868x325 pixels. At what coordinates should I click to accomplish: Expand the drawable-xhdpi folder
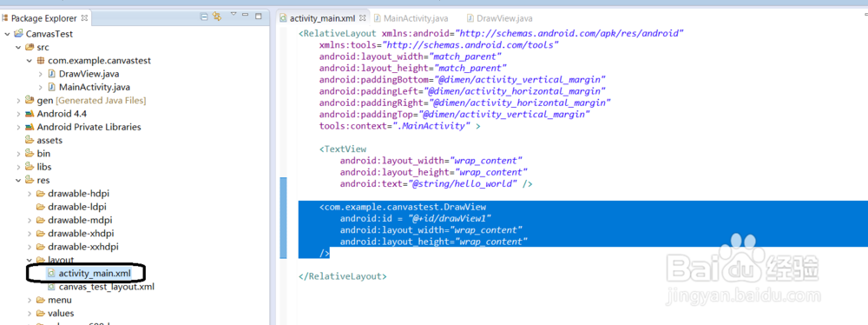point(29,234)
